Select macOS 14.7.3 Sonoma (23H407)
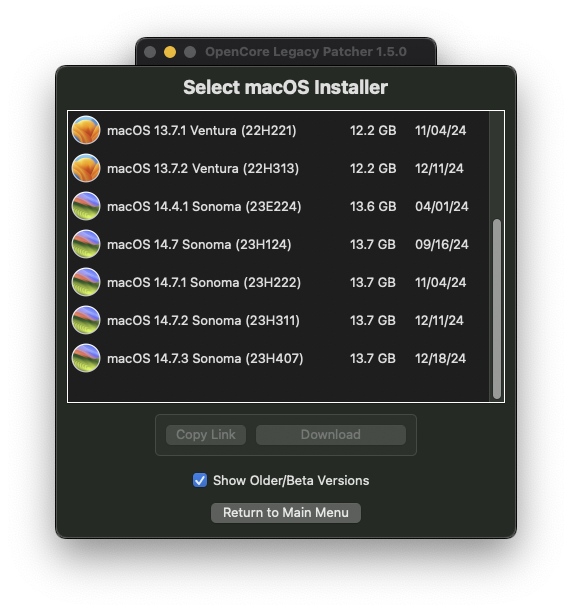 click(x=279, y=358)
